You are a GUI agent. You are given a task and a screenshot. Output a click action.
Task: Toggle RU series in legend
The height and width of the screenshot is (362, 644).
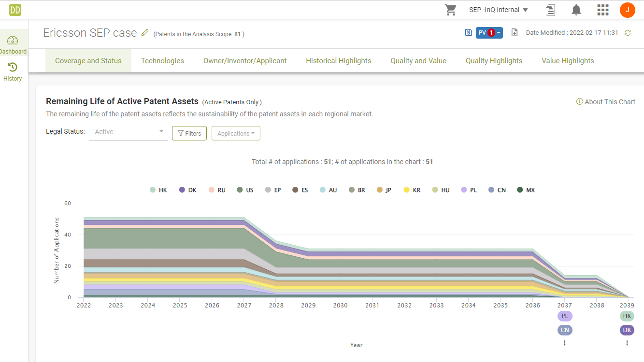click(217, 190)
